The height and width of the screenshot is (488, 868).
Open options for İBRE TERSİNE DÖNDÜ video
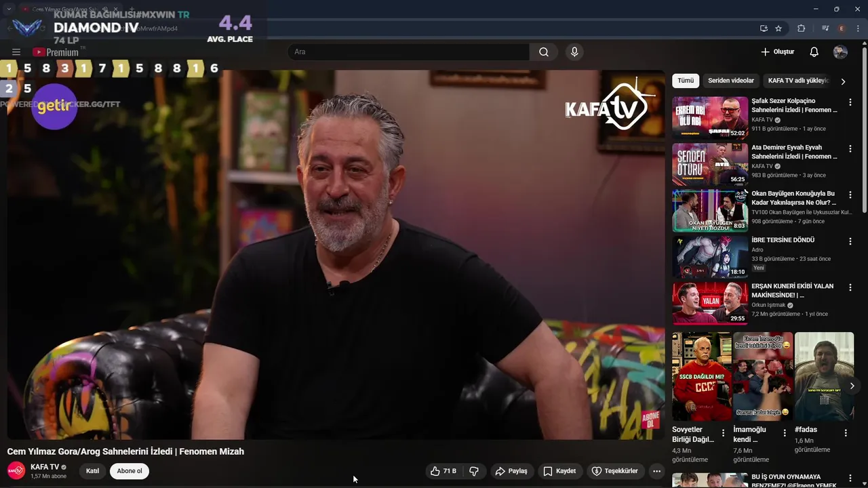click(850, 241)
